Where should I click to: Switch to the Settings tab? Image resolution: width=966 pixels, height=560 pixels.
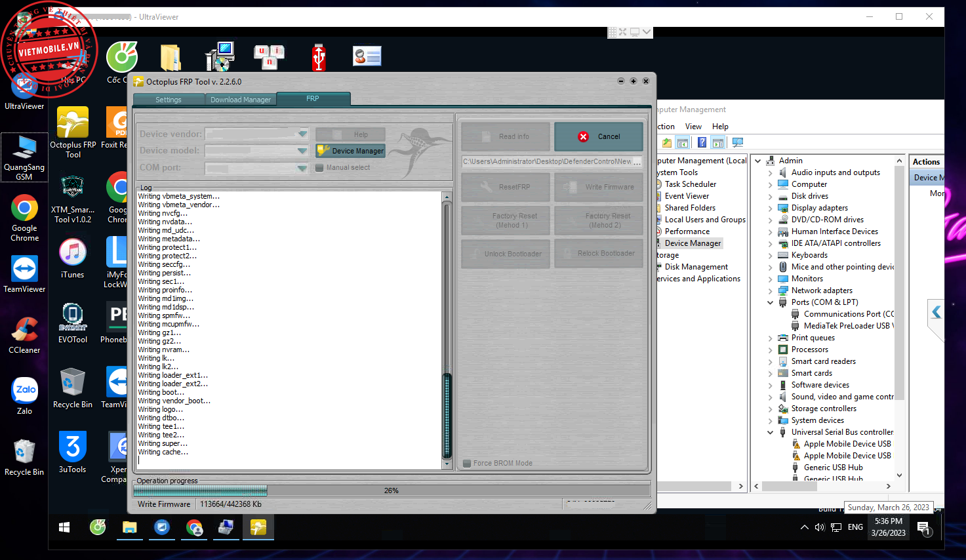(x=169, y=100)
